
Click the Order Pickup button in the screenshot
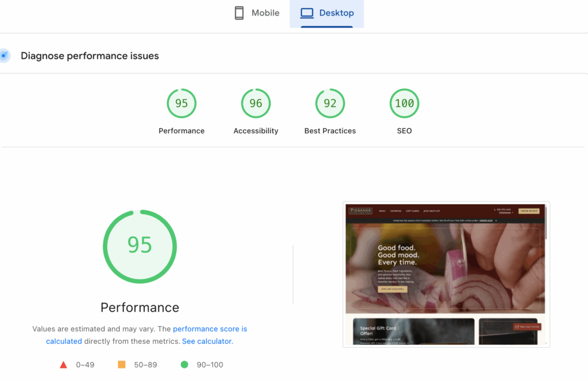coord(528,211)
